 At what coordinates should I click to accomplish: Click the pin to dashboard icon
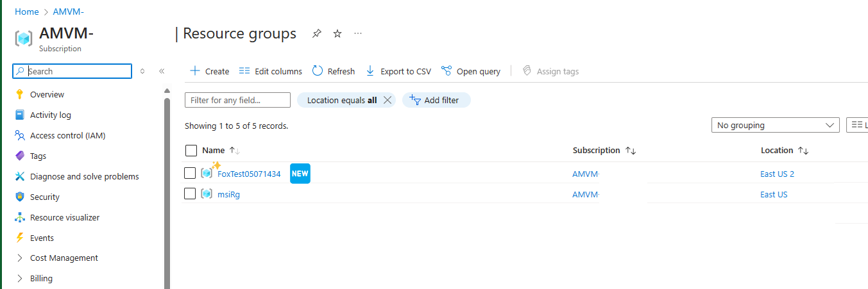click(316, 34)
